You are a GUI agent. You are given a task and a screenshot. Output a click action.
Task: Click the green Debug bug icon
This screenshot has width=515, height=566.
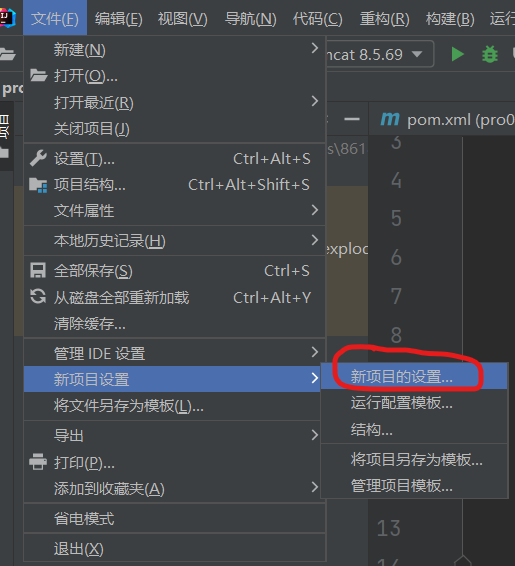click(490, 55)
